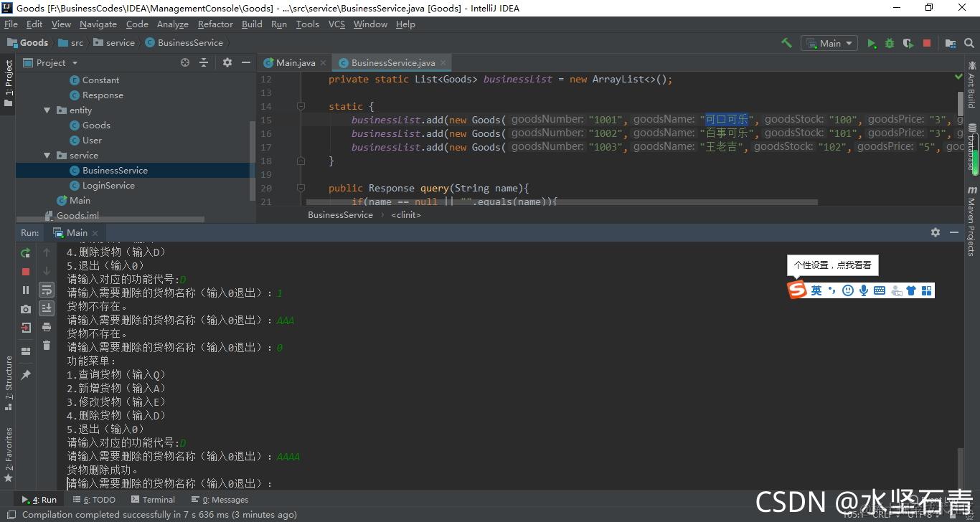Screen dimensions: 980x522
Task: Run with coverage icon in toolbar
Action: [x=908, y=43]
